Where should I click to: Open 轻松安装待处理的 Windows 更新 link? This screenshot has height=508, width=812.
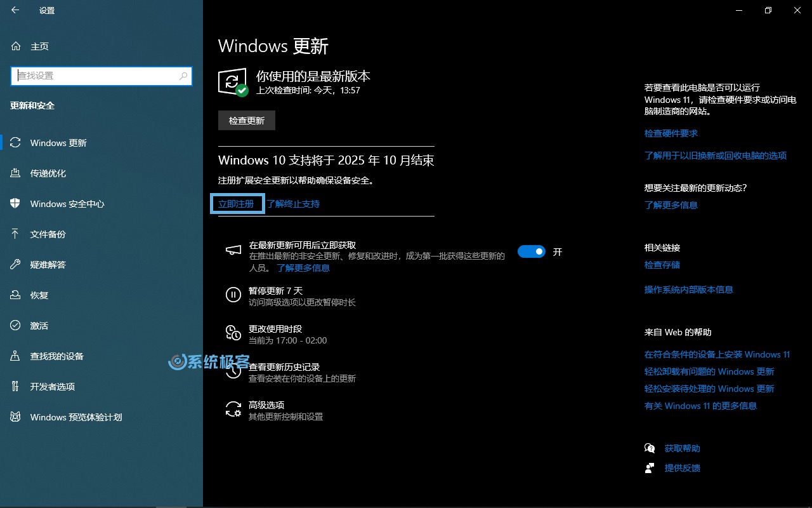(x=709, y=389)
